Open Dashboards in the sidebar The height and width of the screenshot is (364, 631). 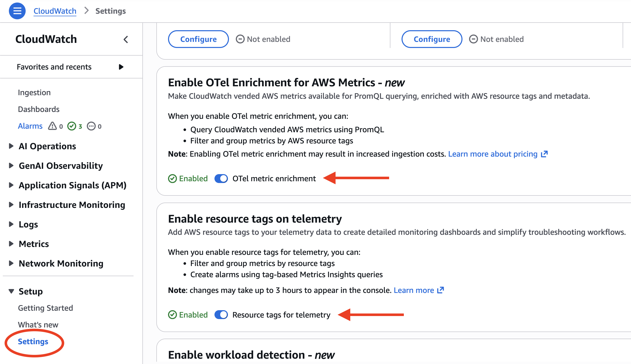[39, 109]
